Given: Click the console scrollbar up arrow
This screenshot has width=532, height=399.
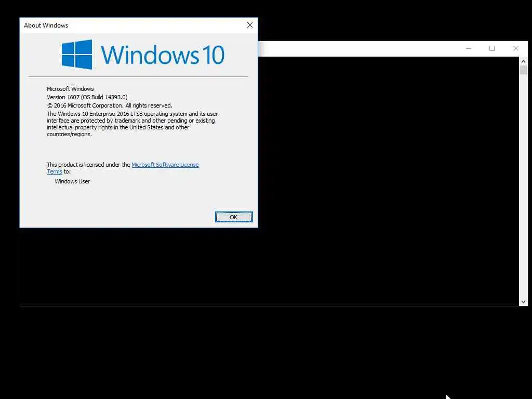Looking at the screenshot, I should pyautogui.click(x=523, y=61).
